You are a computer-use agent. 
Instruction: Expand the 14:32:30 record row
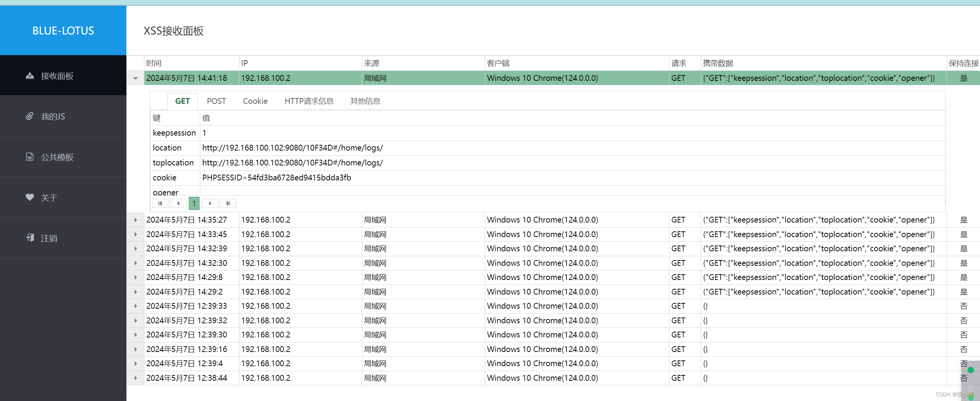tap(136, 263)
